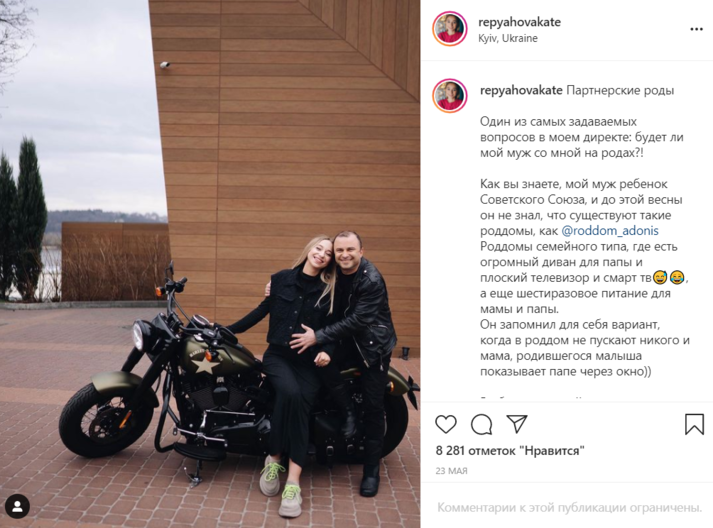Screen dimensions: 713x528
Task: Open repyahovakate profile picture in header
Action: click(450, 29)
